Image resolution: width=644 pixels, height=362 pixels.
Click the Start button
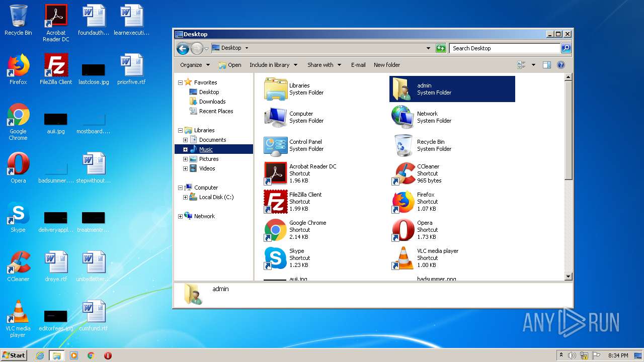(x=14, y=355)
